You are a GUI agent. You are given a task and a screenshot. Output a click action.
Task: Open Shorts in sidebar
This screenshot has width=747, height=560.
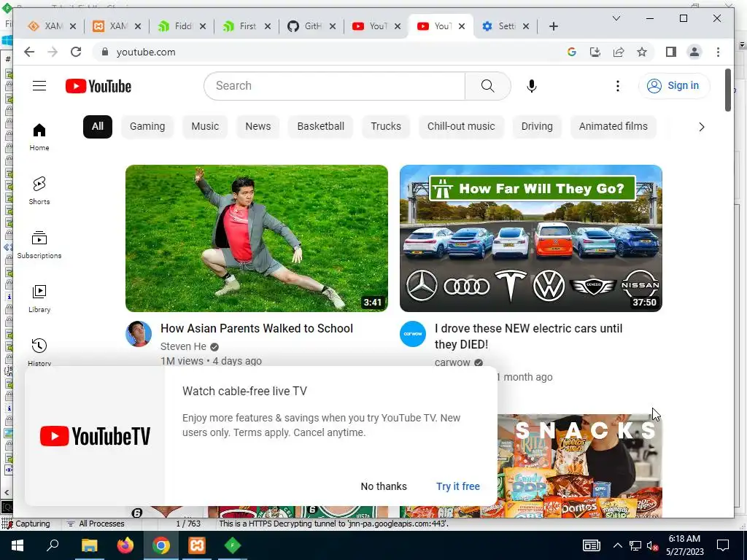(39, 191)
